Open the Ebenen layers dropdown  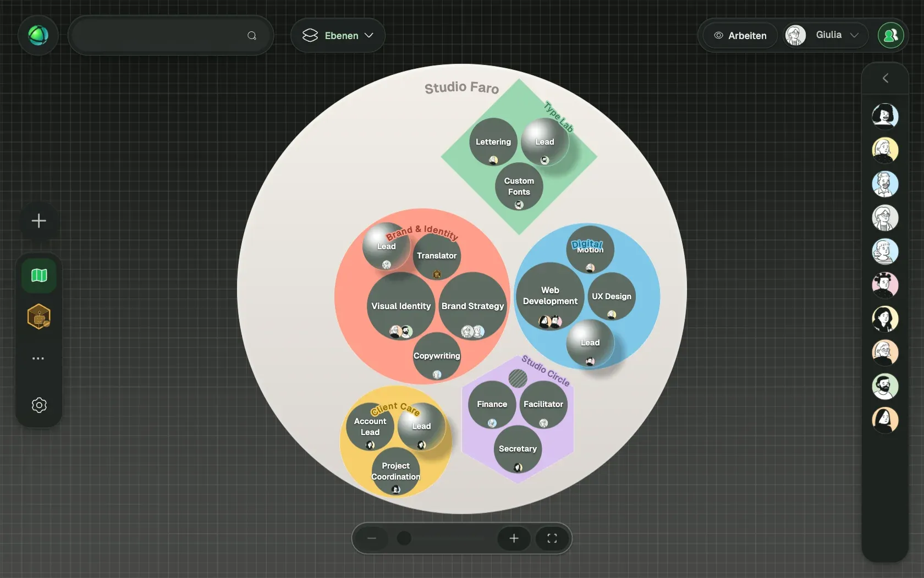tap(338, 36)
